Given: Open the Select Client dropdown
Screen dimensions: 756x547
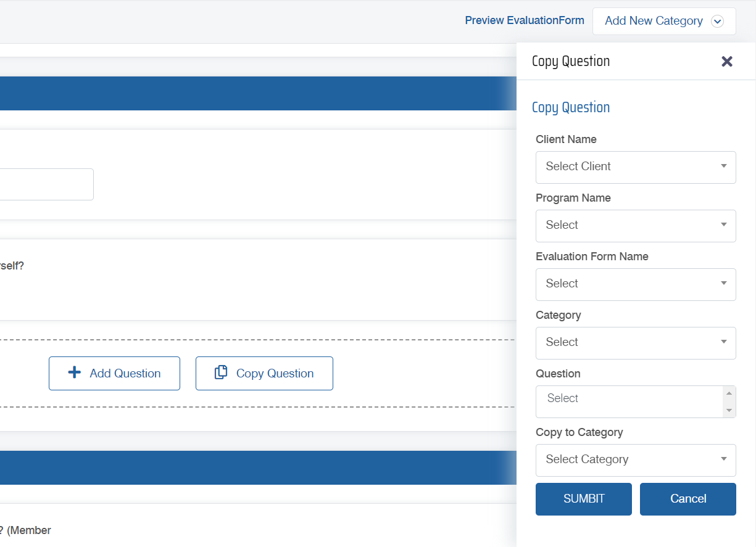Looking at the screenshot, I should tap(636, 167).
